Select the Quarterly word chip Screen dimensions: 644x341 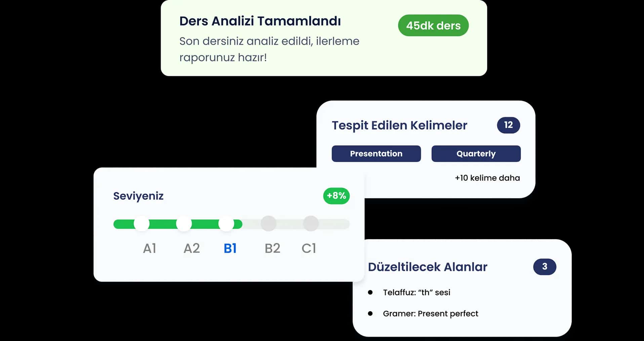tap(476, 154)
